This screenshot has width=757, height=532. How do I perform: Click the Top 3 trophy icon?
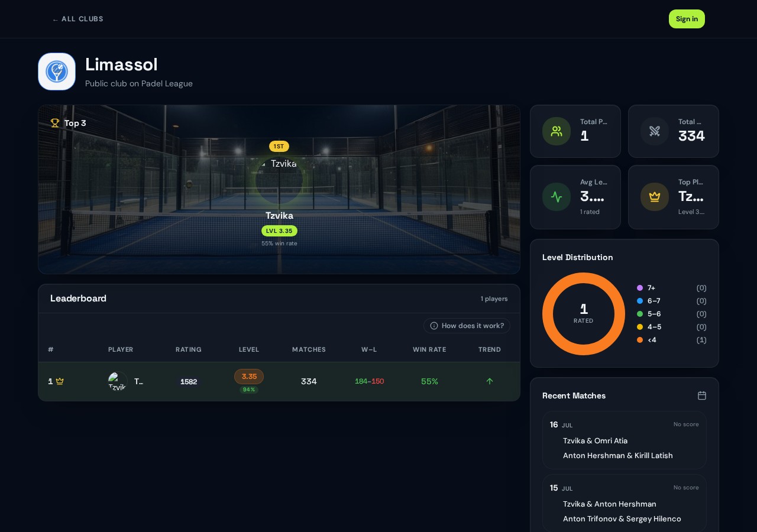55,123
